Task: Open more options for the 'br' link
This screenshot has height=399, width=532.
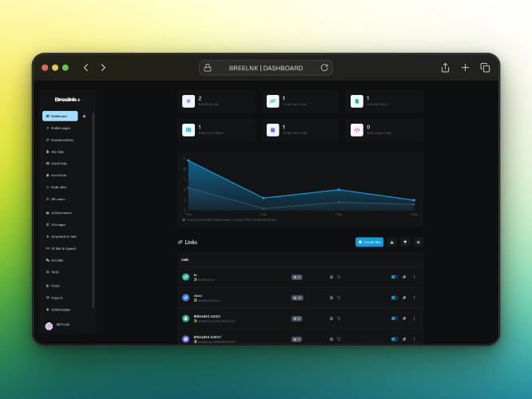Action: click(x=414, y=277)
